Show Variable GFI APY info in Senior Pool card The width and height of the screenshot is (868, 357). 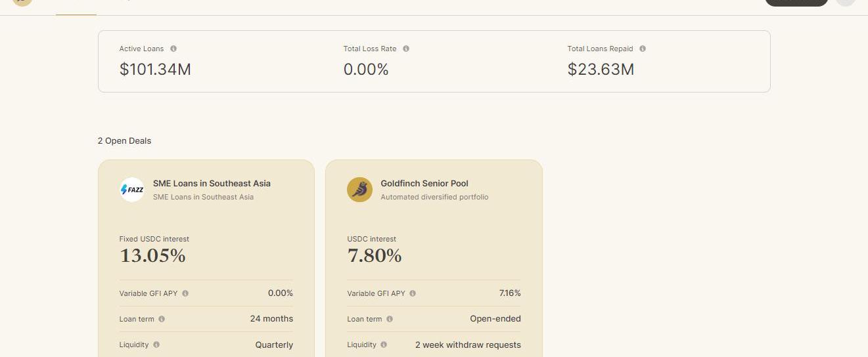pos(413,293)
